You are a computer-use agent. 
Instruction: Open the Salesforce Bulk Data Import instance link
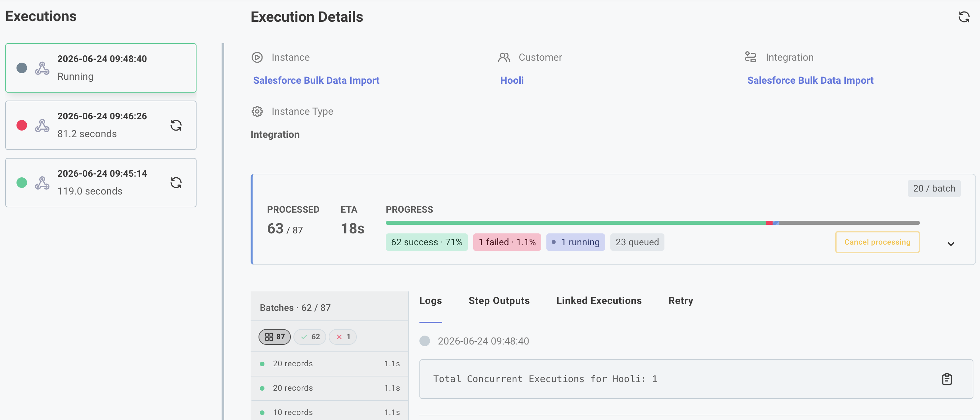click(316, 80)
